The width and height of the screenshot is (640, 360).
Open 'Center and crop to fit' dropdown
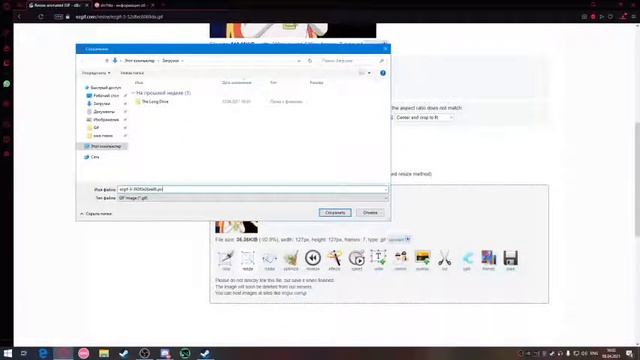point(424,118)
